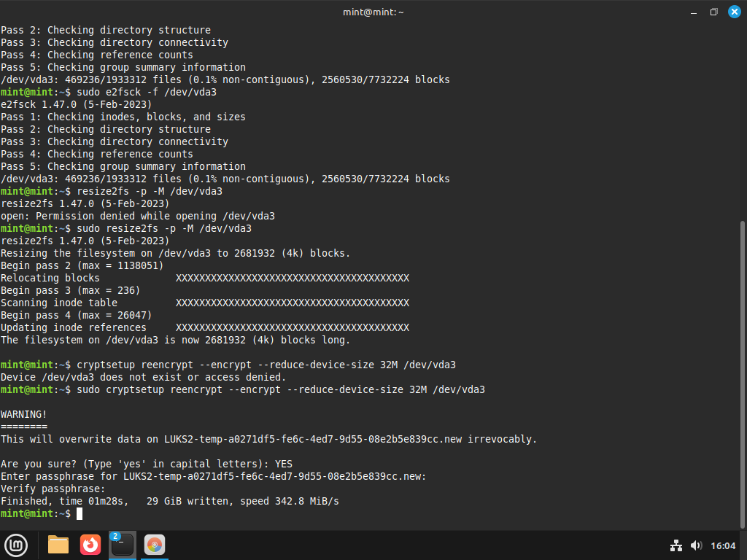
Task: Click the Finished, time 01m28s output line
Action: (x=169, y=502)
